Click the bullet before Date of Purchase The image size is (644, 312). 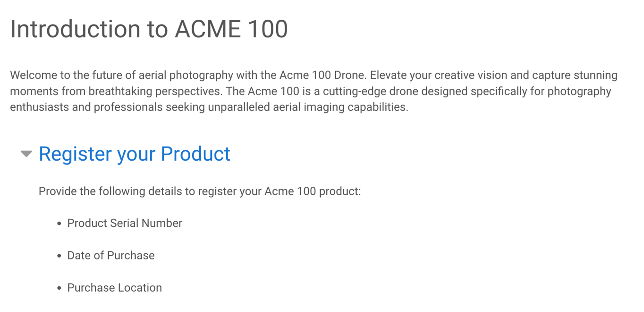point(59,256)
